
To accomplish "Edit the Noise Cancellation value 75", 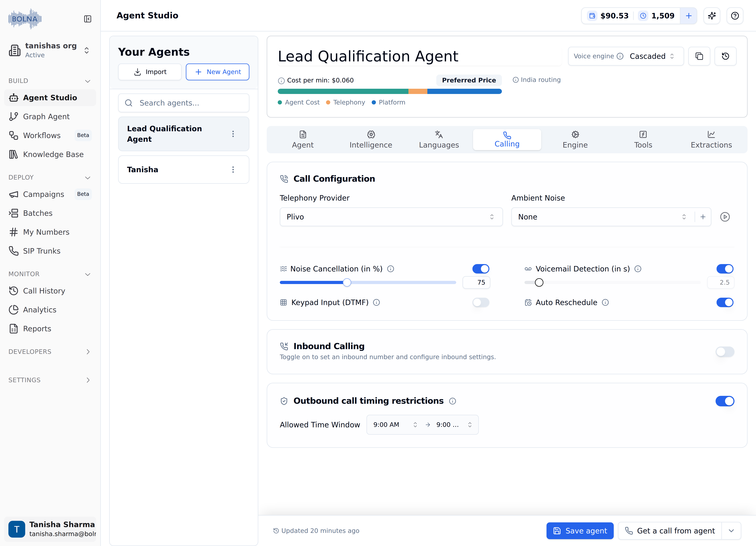I will point(476,283).
